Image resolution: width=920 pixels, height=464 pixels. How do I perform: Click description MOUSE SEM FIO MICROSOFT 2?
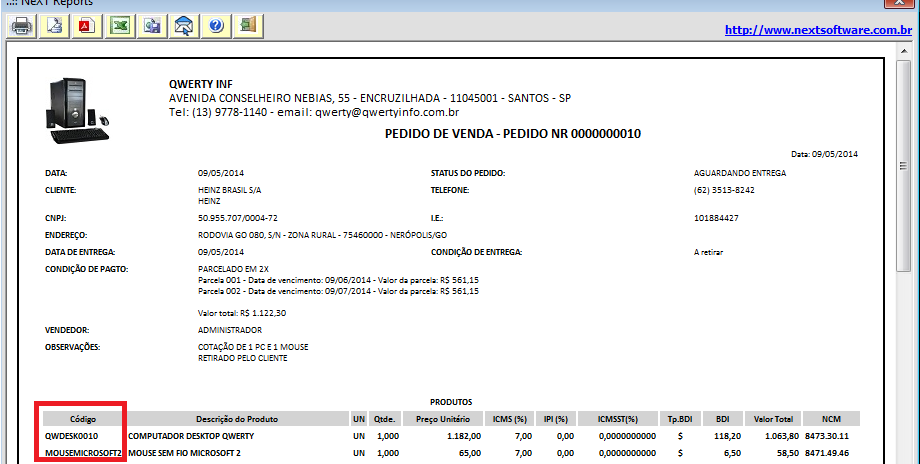pos(184,453)
